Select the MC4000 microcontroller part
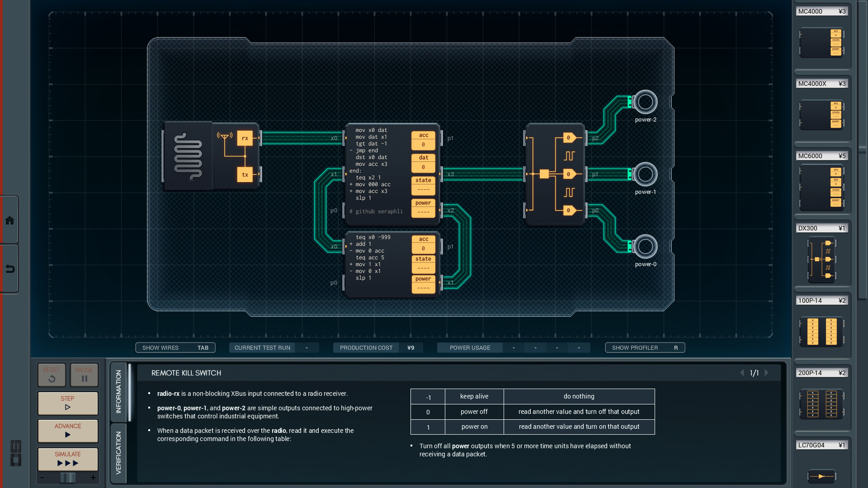 [x=821, y=43]
